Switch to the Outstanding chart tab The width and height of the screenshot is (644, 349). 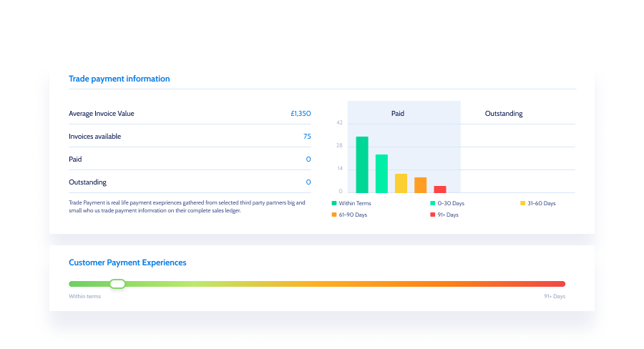(504, 114)
